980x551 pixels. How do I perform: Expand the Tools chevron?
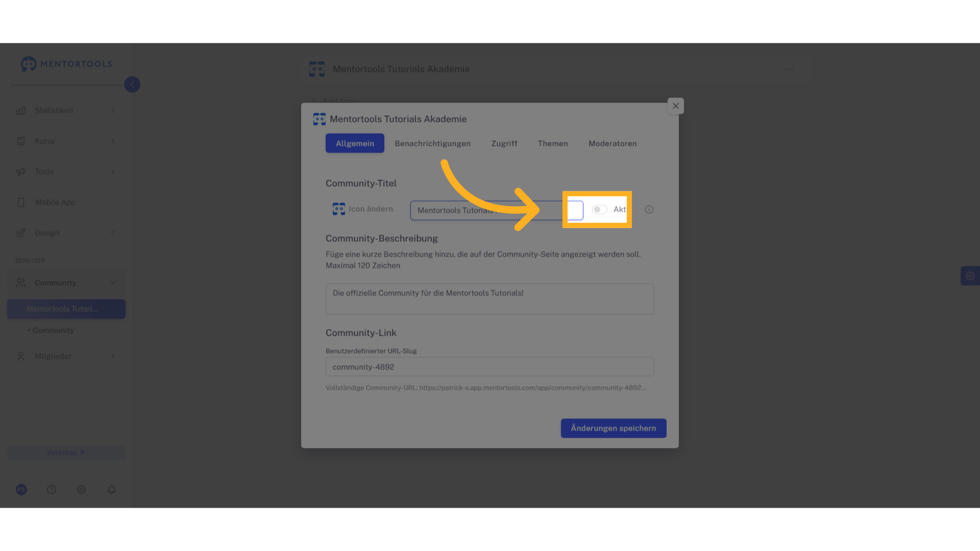tap(113, 172)
